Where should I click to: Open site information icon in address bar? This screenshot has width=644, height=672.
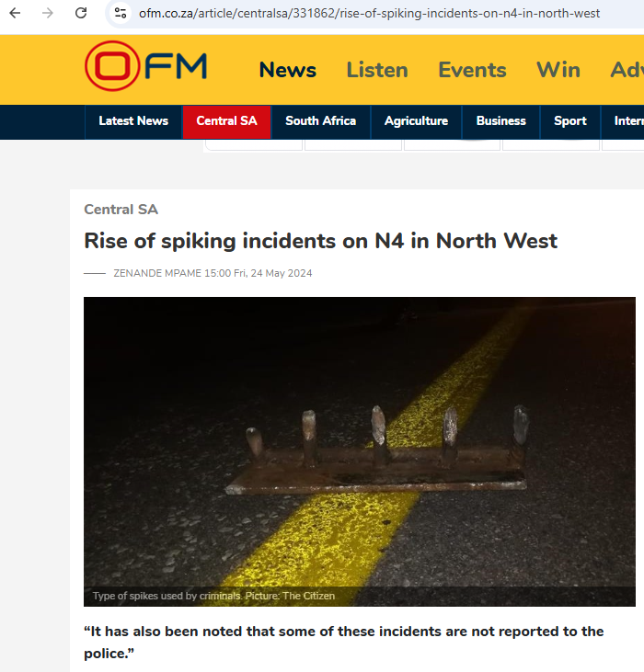[x=121, y=13]
